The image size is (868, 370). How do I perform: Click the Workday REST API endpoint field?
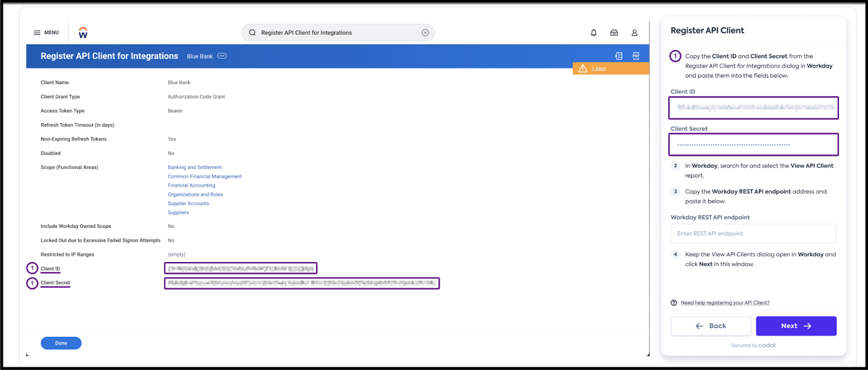(754, 233)
